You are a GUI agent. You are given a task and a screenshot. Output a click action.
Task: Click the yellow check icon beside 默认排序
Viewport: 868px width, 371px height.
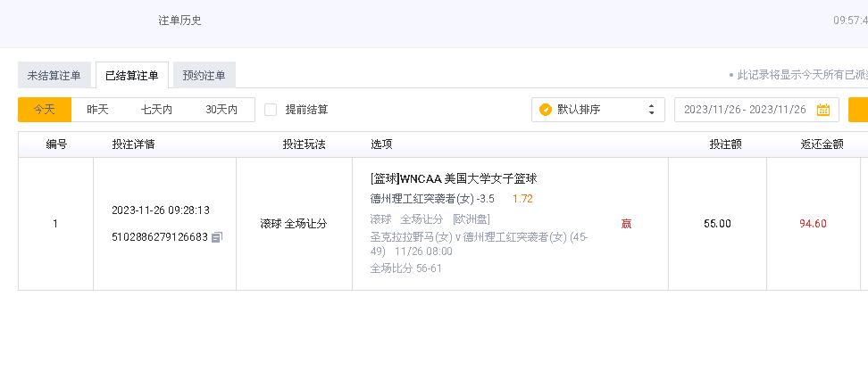coord(546,110)
